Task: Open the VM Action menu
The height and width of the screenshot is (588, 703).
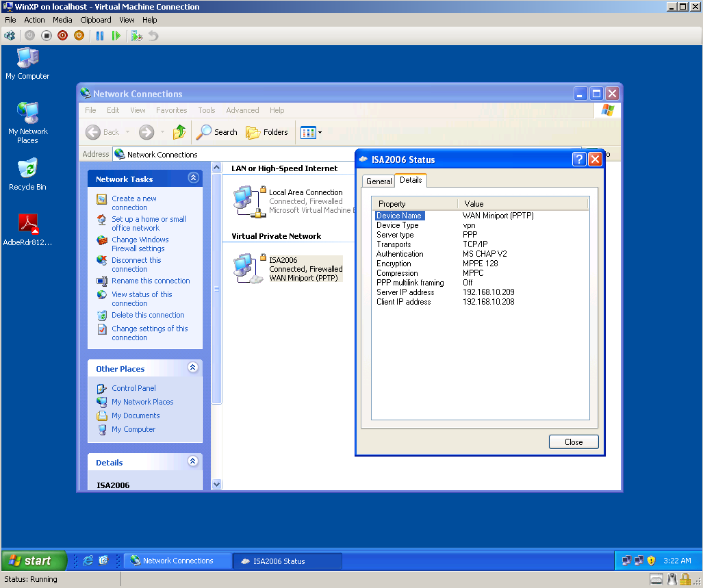Action: pyautogui.click(x=34, y=20)
